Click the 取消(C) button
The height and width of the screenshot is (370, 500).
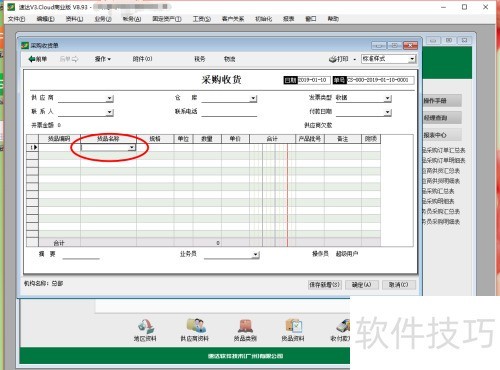(x=399, y=285)
